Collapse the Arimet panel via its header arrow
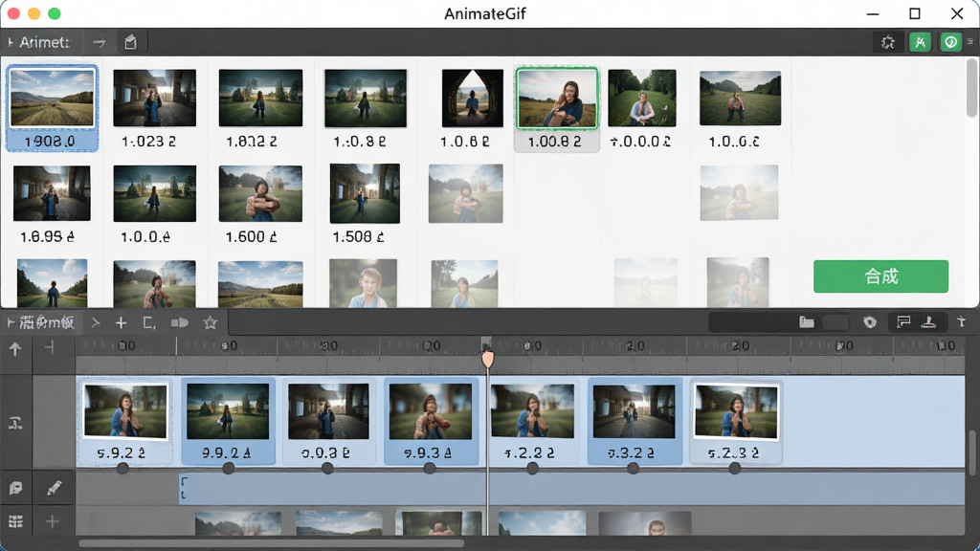This screenshot has width=980, height=551. point(11,42)
